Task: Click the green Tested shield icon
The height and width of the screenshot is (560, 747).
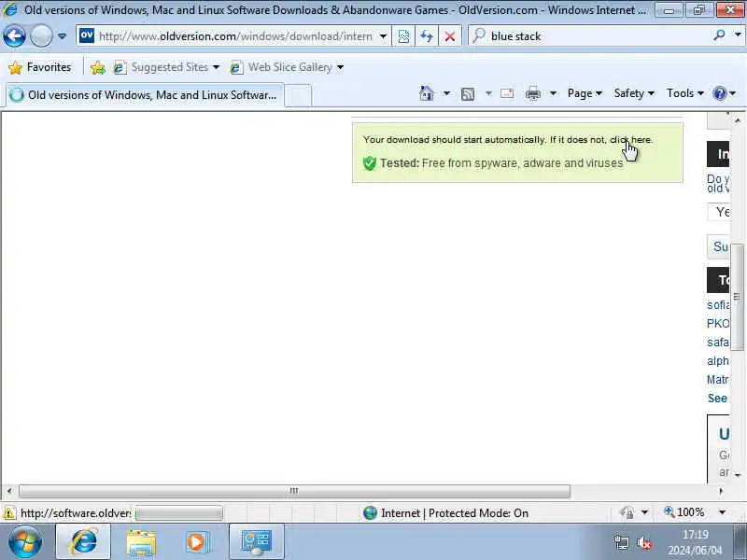Action: point(370,163)
